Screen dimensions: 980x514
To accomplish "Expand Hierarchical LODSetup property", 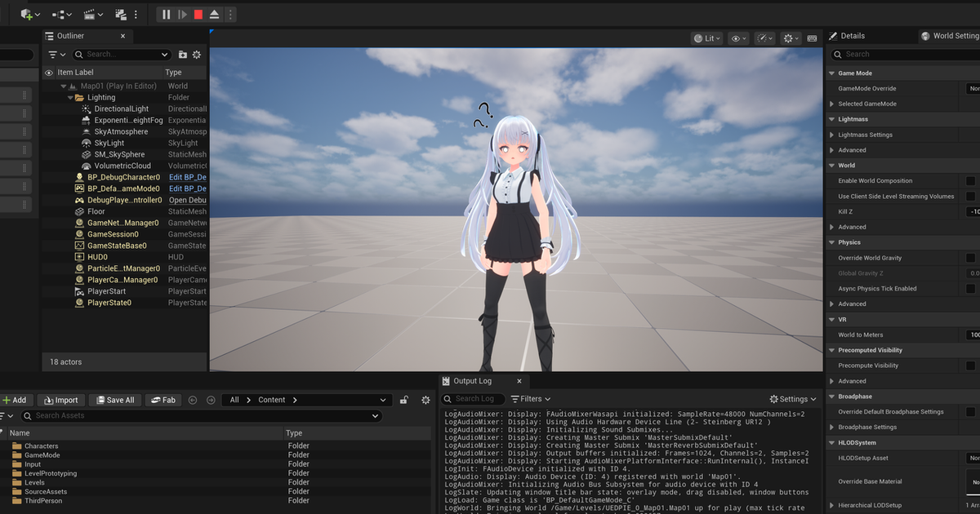I will pyautogui.click(x=831, y=505).
